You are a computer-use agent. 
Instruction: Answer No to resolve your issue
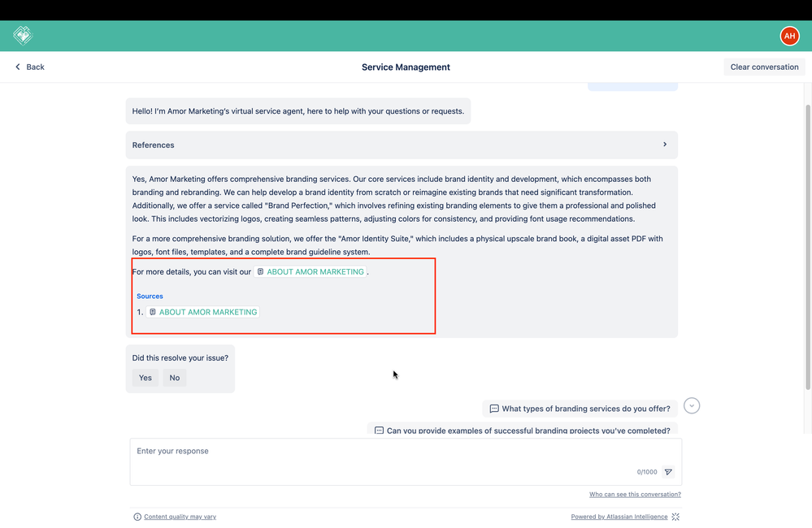[175, 378]
